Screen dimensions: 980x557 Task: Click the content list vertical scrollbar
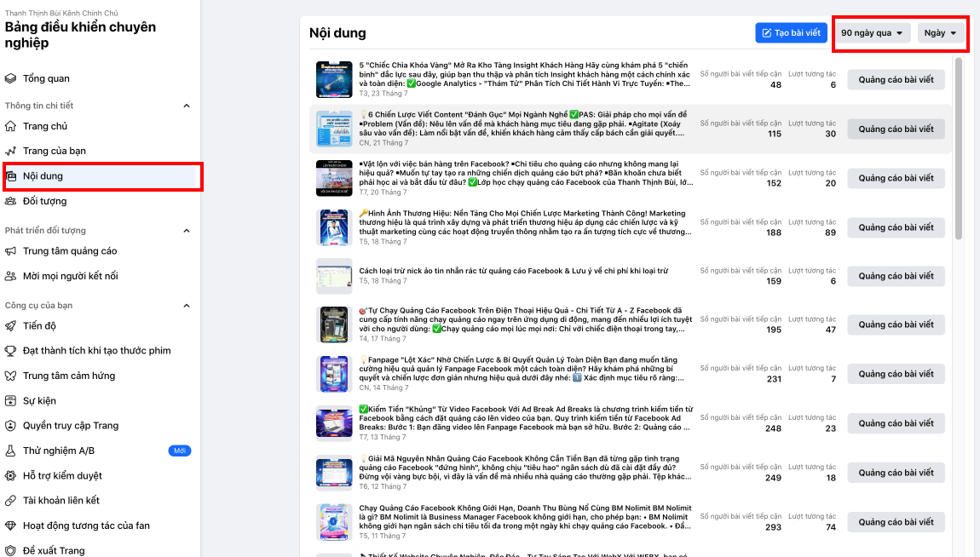[958, 148]
